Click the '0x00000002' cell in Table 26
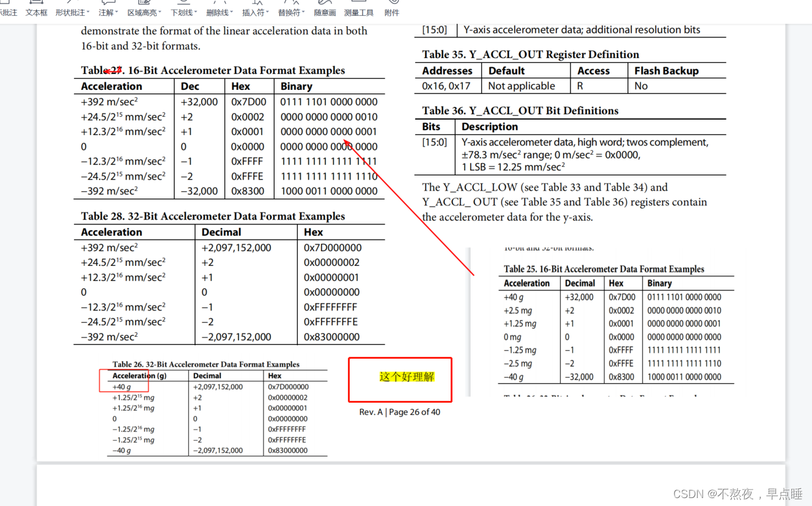The height and width of the screenshot is (506, 812). [287, 397]
